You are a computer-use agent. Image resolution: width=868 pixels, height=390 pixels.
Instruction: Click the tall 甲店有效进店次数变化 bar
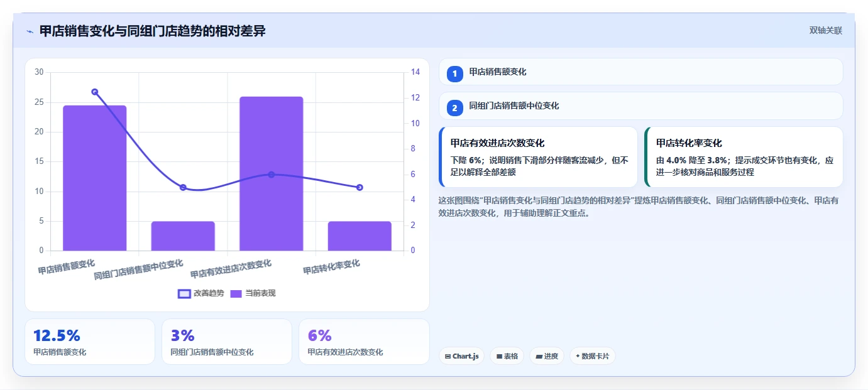click(x=272, y=174)
